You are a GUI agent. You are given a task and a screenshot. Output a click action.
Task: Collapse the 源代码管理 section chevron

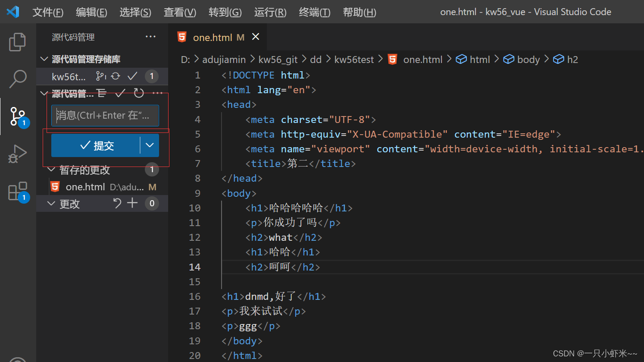click(x=44, y=93)
